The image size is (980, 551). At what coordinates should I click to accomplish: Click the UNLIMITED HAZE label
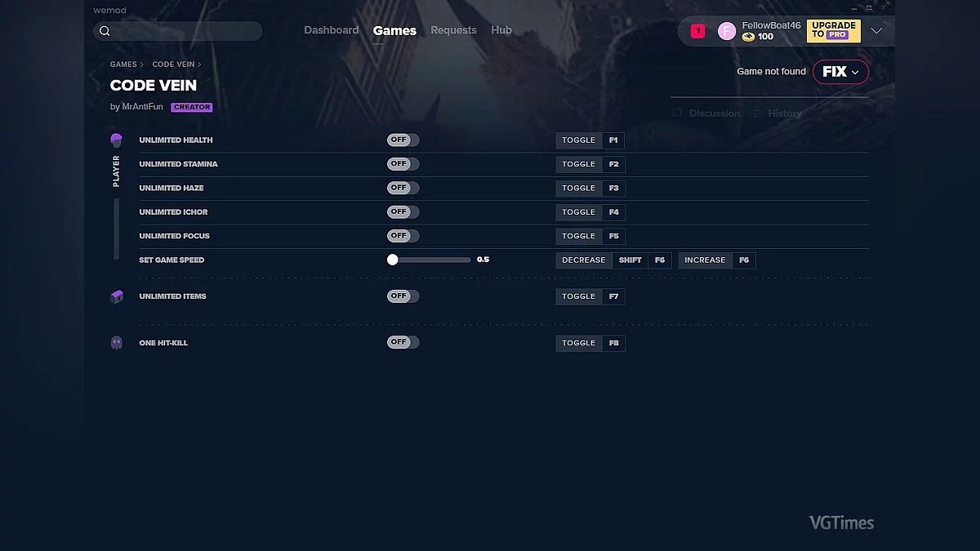[x=171, y=188]
